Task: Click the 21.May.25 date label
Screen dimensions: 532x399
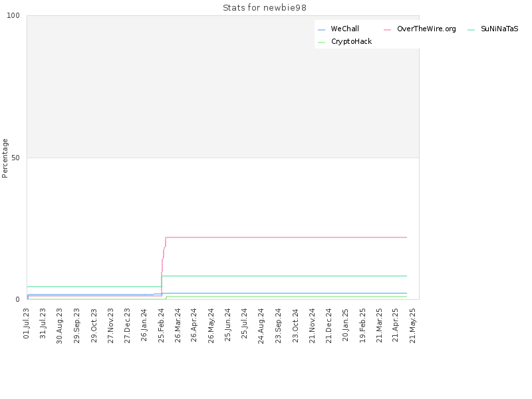Action: [413, 324]
